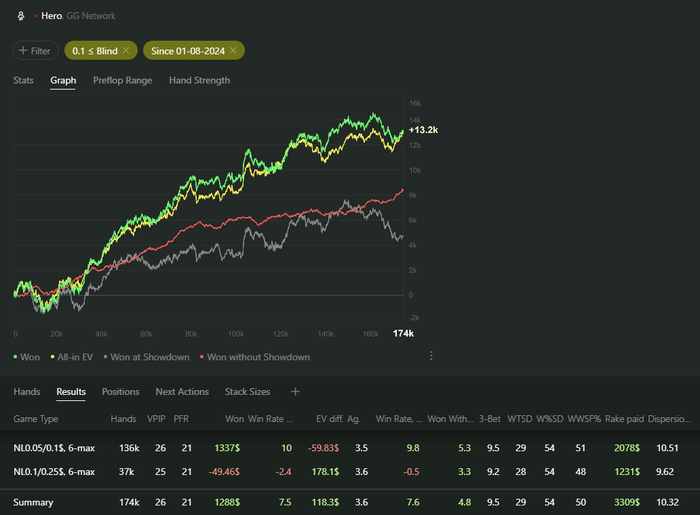This screenshot has width=700, height=515.
Task: Click the 9.62 dispersion value
Action: 665,472
